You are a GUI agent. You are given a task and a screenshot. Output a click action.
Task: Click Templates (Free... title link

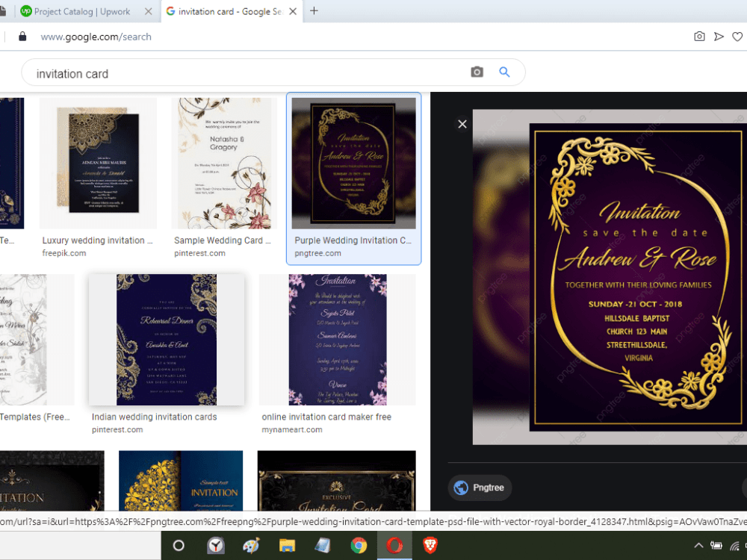point(35,417)
